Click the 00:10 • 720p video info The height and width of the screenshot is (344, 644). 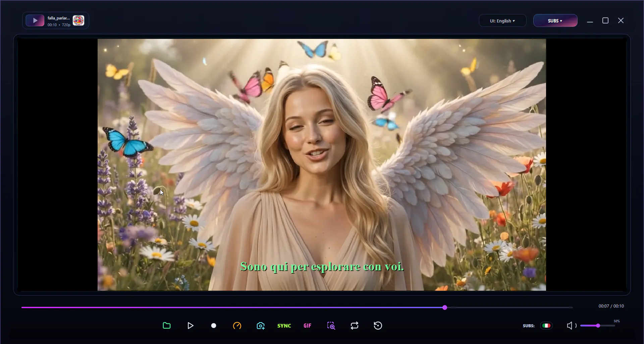(59, 25)
